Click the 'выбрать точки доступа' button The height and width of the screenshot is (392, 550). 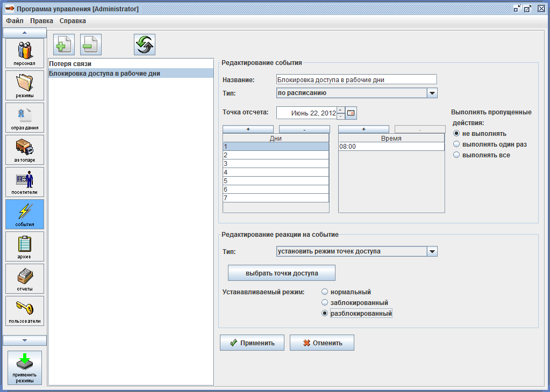click(x=282, y=273)
